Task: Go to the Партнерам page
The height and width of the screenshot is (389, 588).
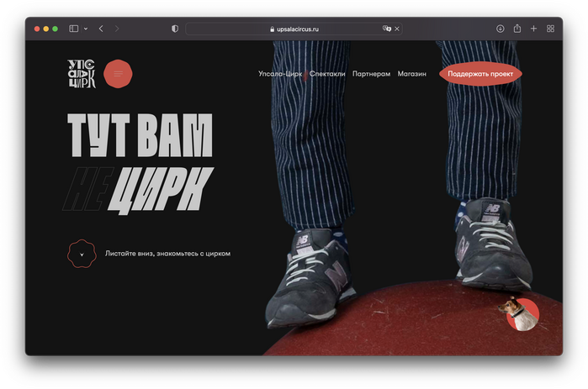Action: 371,74
